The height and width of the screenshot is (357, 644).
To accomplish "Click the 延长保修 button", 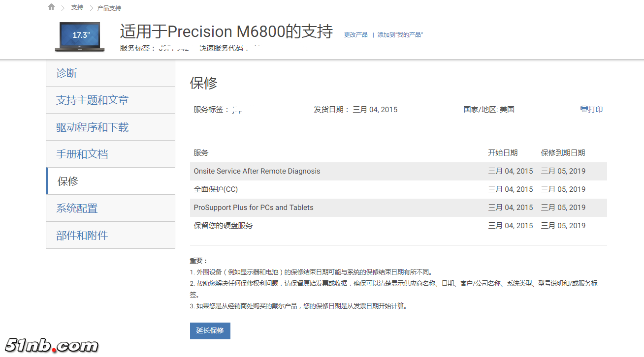I will point(210,330).
